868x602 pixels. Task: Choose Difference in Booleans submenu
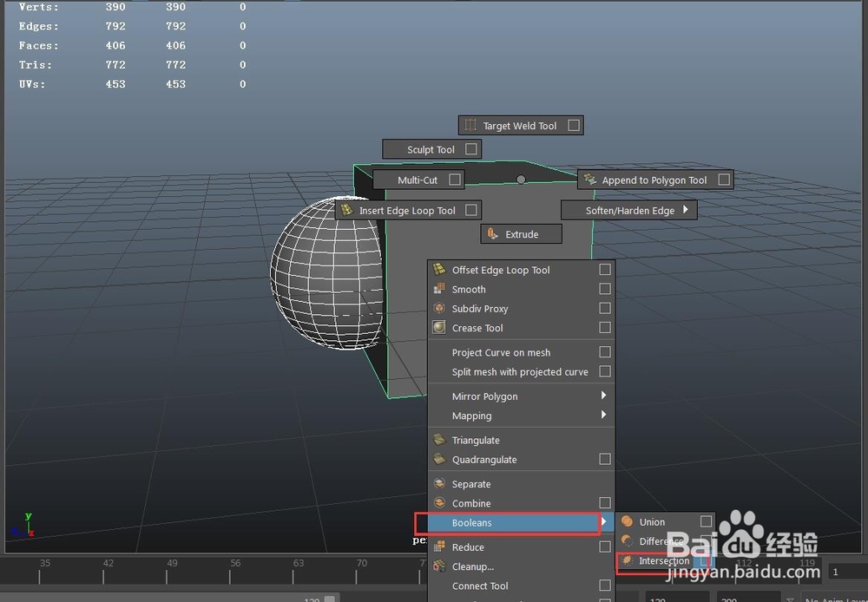(665, 540)
